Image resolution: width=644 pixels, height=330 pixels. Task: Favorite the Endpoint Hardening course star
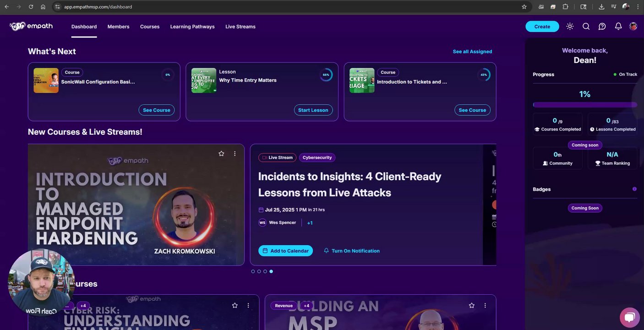[x=221, y=154]
